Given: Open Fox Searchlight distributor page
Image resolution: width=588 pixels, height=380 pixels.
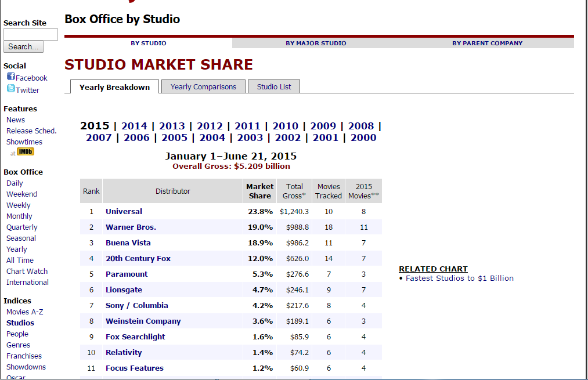Looking at the screenshot, I should click(135, 337).
